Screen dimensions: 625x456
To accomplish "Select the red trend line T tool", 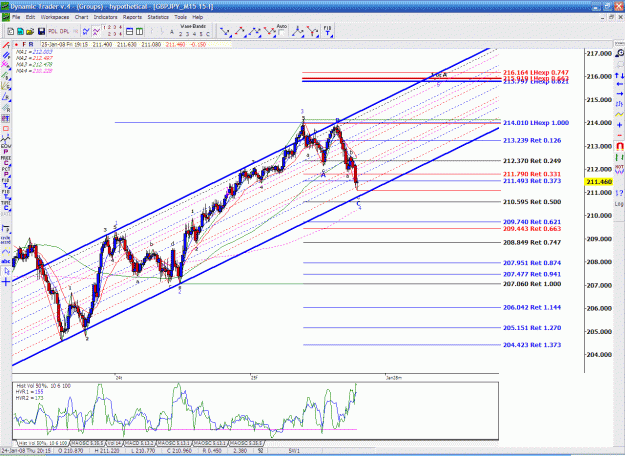I will (6, 45).
